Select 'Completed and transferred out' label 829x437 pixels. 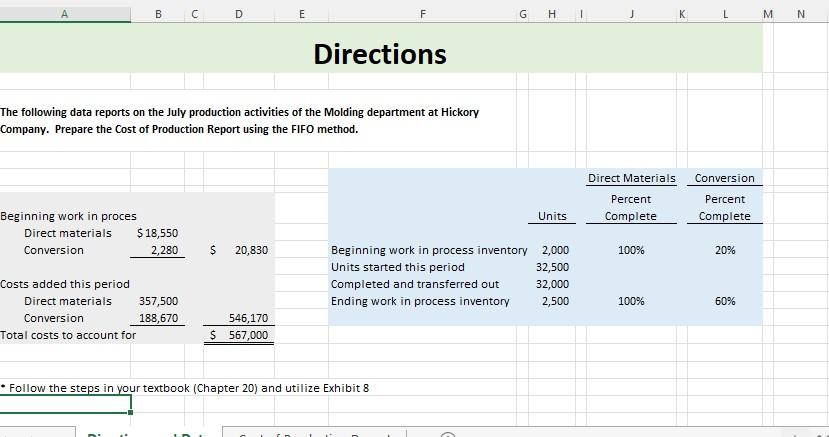[x=414, y=284]
